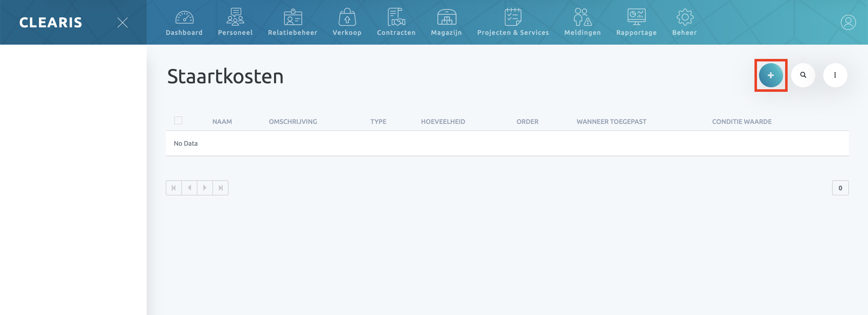
Task: Go to the first page of results
Action: [174, 188]
